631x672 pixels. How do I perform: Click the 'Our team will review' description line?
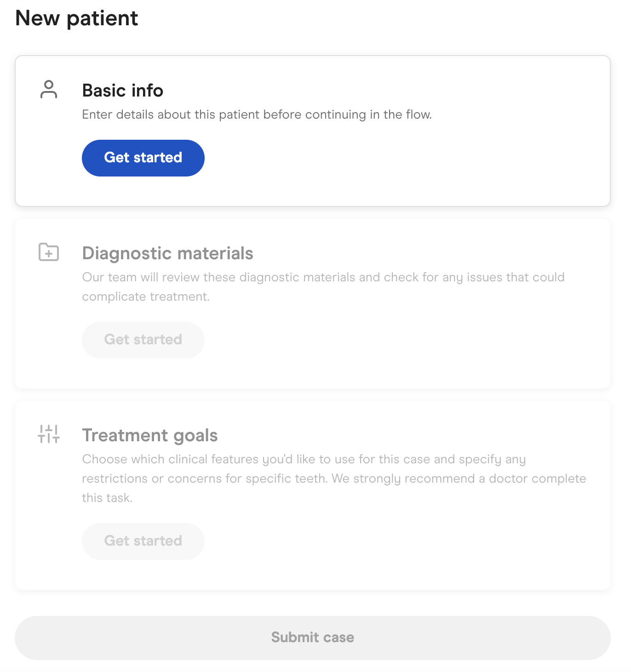tap(323, 277)
